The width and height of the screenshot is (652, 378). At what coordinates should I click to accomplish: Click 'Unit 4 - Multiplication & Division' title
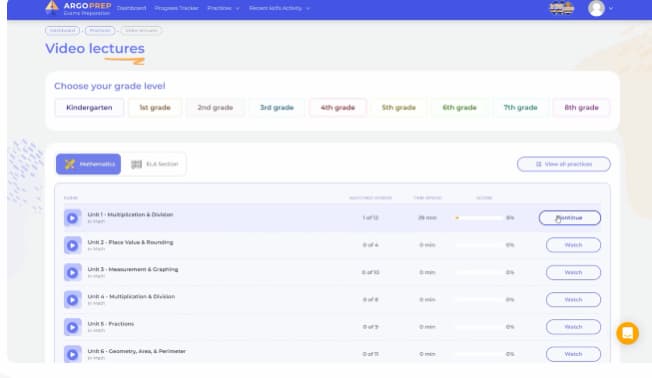131,296
